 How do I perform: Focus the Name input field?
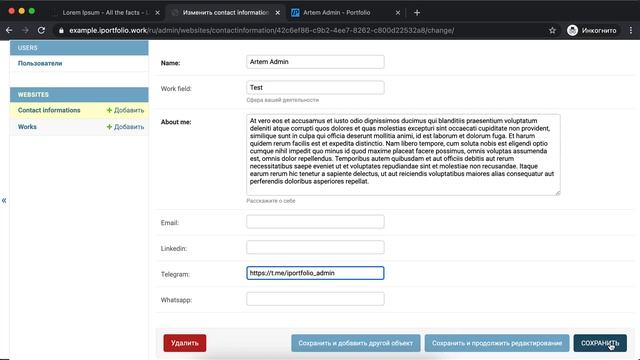pos(315,62)
